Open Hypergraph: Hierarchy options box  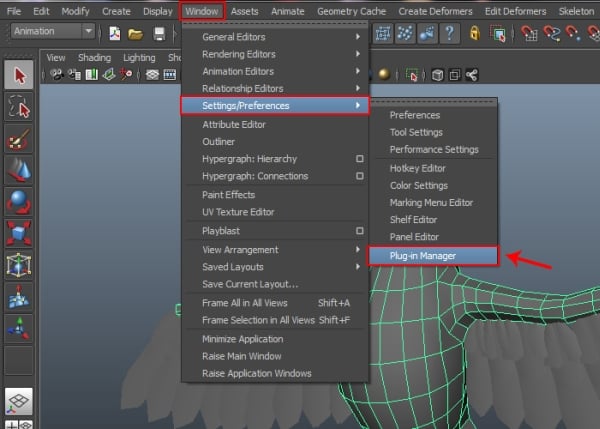(359, 160)
